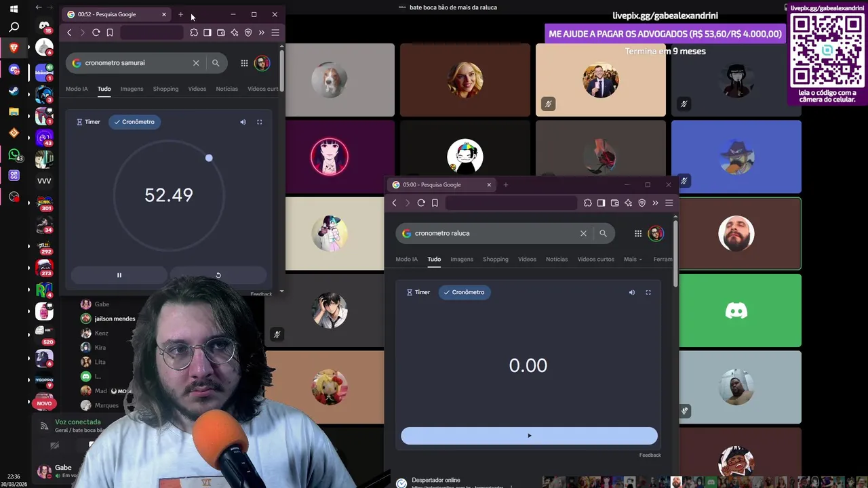Viewport: 868px width, 488px height.
Task: Go back in the raluca browser window
Action: click(394, 203)
